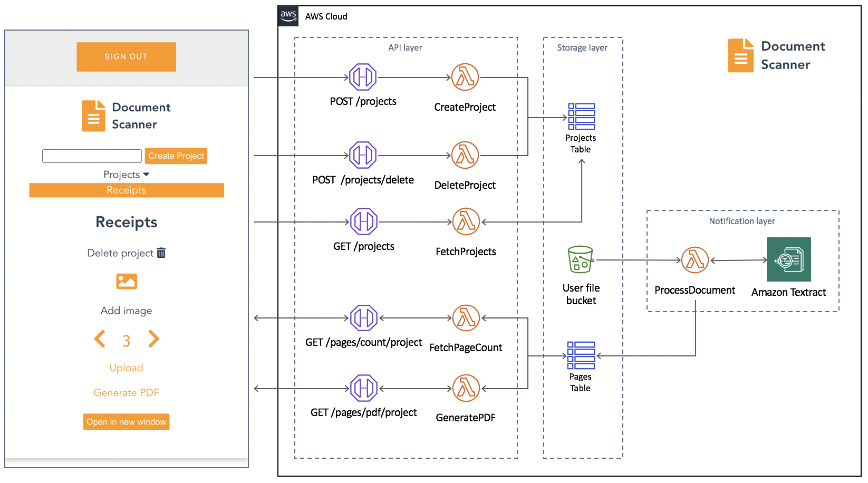This screenshot has height=483, width=868.
Task: Click the POST /projects/delete API Gateway icon
Action: pos(363,156)
